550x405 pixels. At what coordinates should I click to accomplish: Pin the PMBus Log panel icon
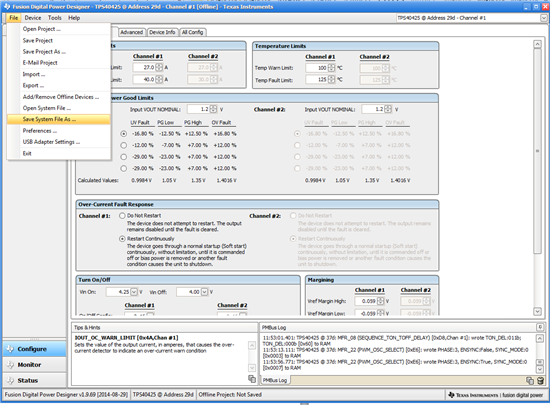coord(540,327)
